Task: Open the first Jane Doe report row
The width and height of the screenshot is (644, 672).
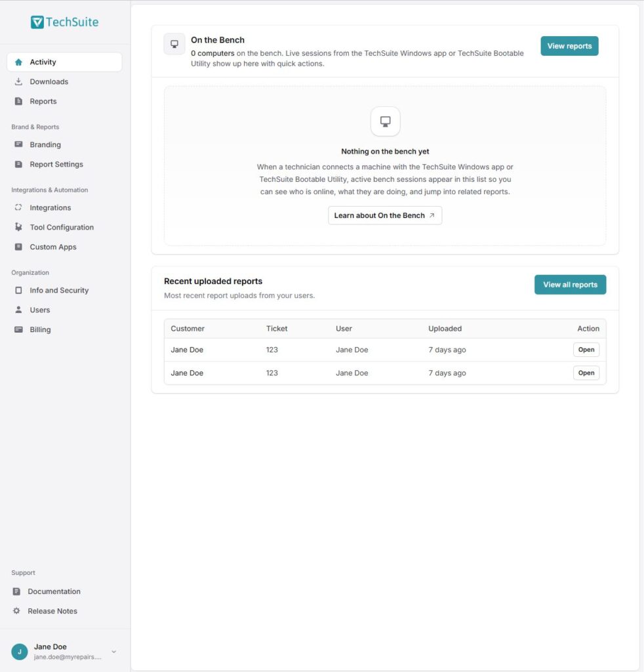Action: click(x=586, y=350)
